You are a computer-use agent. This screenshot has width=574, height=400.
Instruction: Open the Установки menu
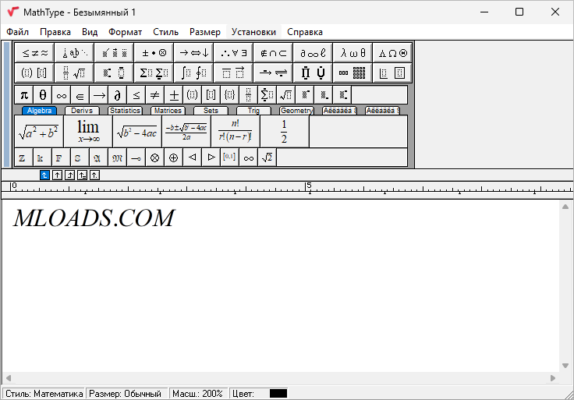254,32
